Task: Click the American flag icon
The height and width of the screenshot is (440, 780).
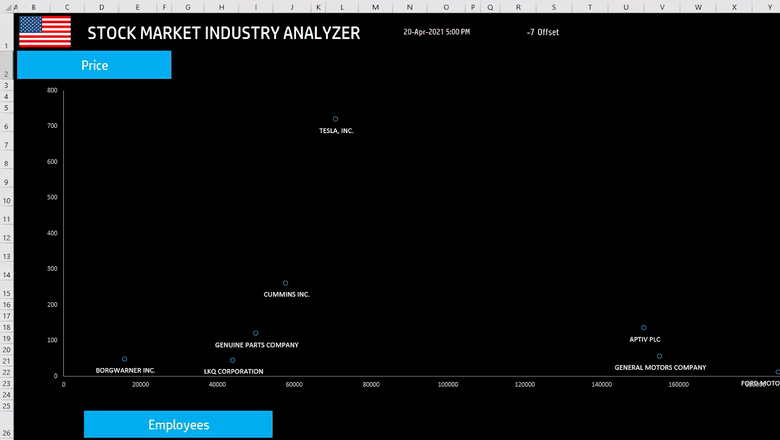Action: 45,31
